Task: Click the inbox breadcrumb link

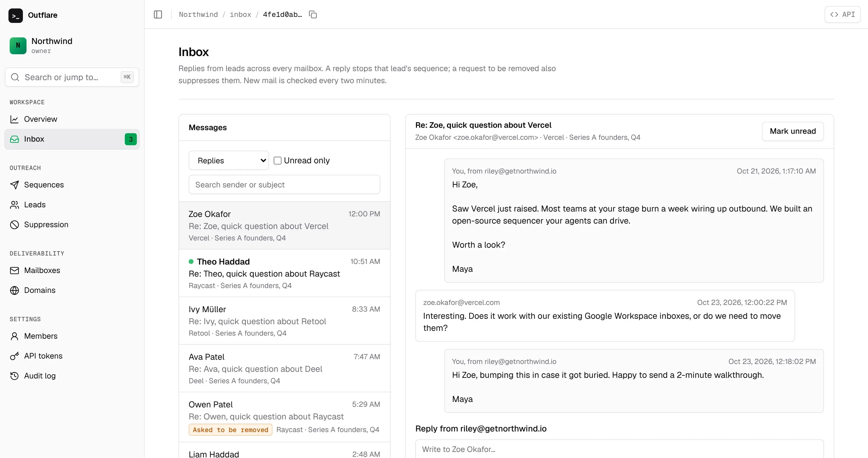Action: click(x=240, y=14)
